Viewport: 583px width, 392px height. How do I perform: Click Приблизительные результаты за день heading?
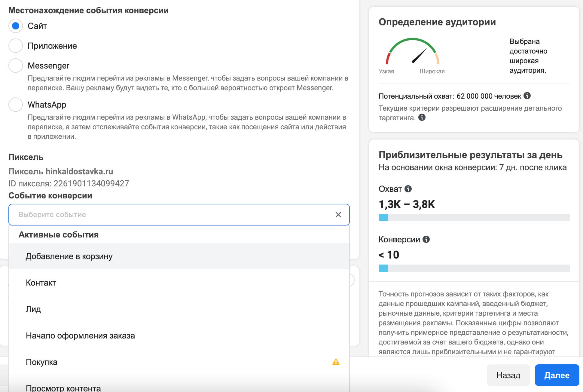471,155
